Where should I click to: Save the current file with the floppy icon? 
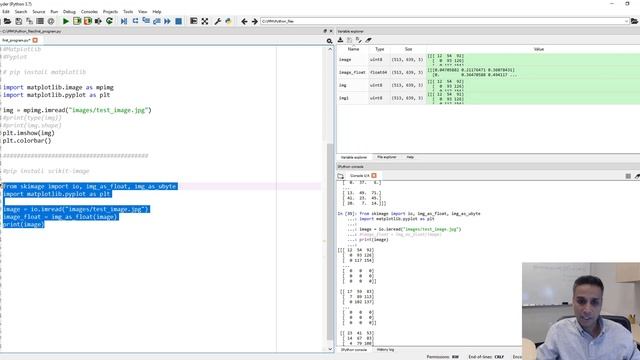click(18, 21)
